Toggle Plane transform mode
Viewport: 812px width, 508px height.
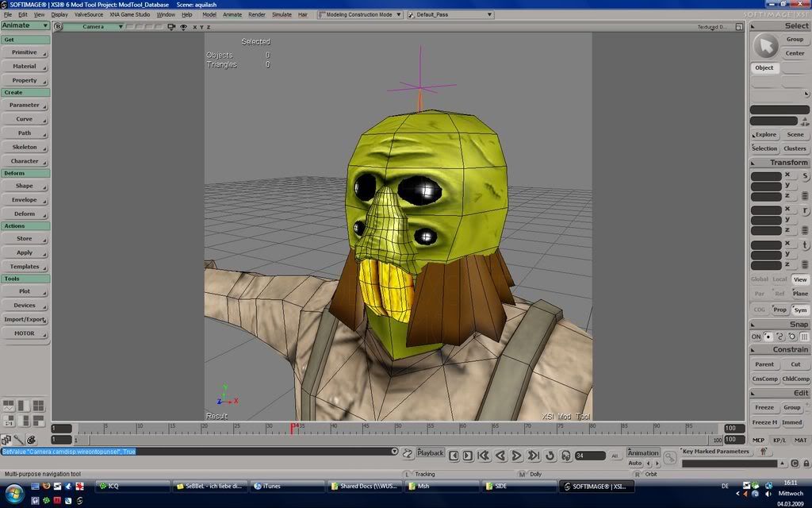pyautogui.click(x=800, y=294)
